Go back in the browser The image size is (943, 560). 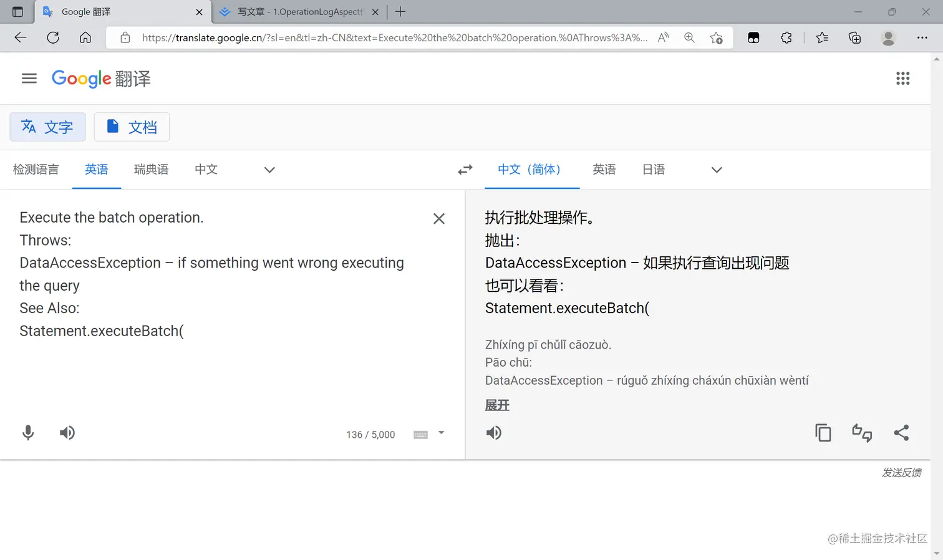21,37
